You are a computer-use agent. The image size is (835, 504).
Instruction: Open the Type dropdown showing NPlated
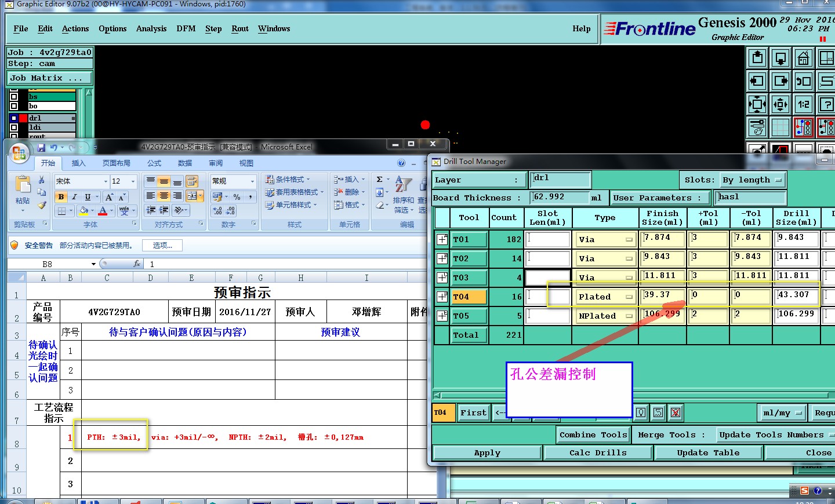point(606,316)
